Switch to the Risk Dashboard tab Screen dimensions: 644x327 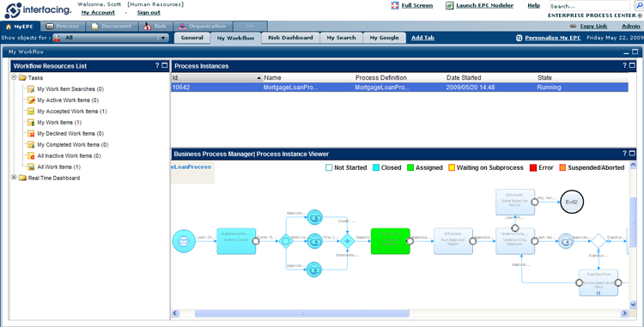click(290, 38)
